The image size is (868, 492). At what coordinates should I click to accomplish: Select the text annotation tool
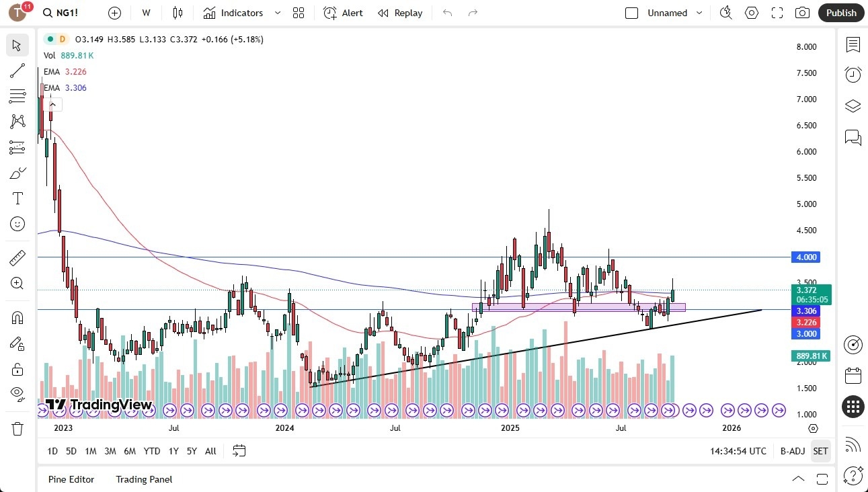(x=17, y=198)
